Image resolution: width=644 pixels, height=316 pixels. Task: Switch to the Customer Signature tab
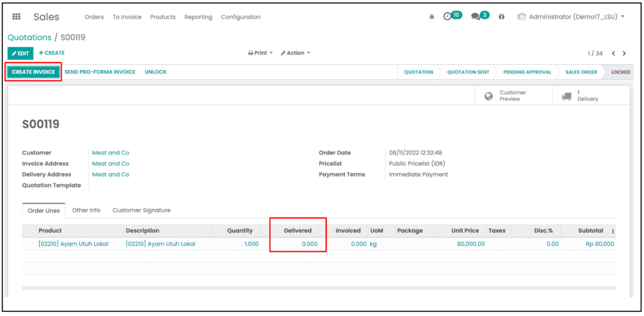coord(141,210)
